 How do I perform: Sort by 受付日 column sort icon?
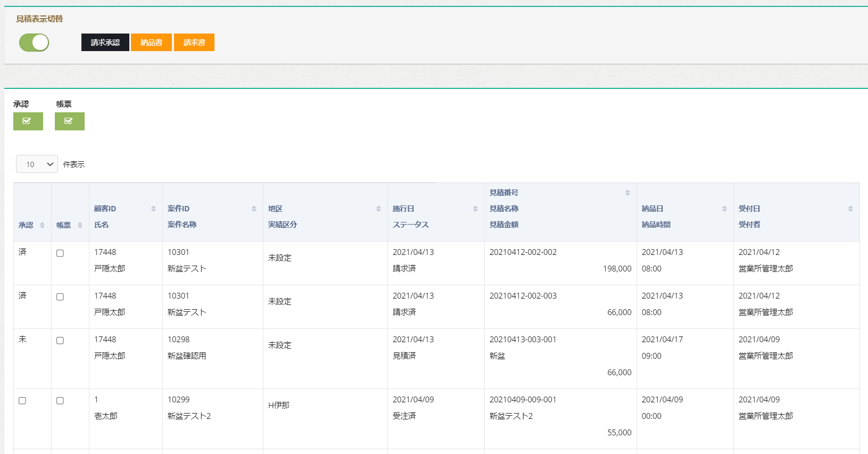point(850,209)
